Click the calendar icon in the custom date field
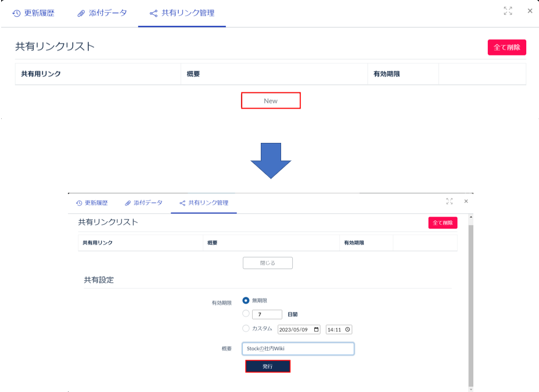The width and height of the screenshot is (539, 392). (316, 329)
